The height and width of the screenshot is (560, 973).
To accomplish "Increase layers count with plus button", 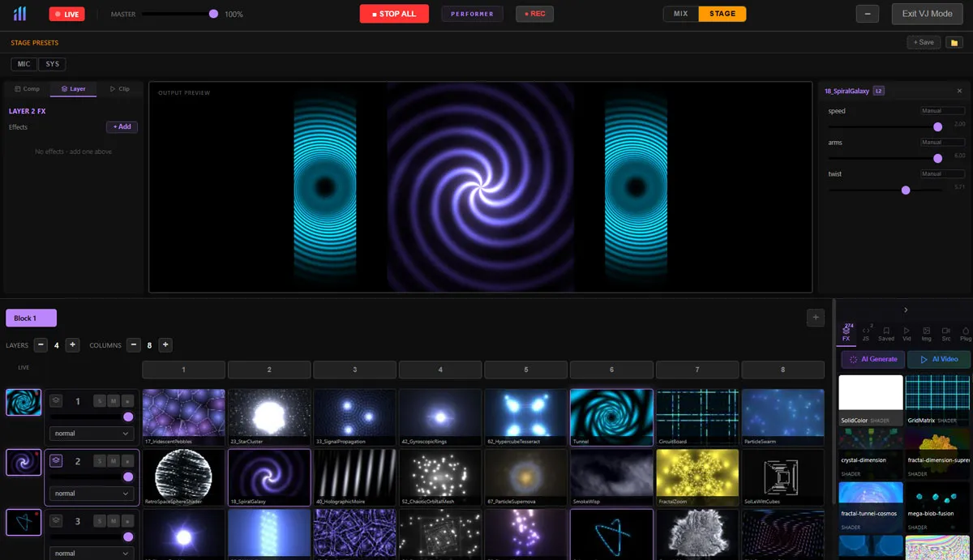I will point(72,345).
